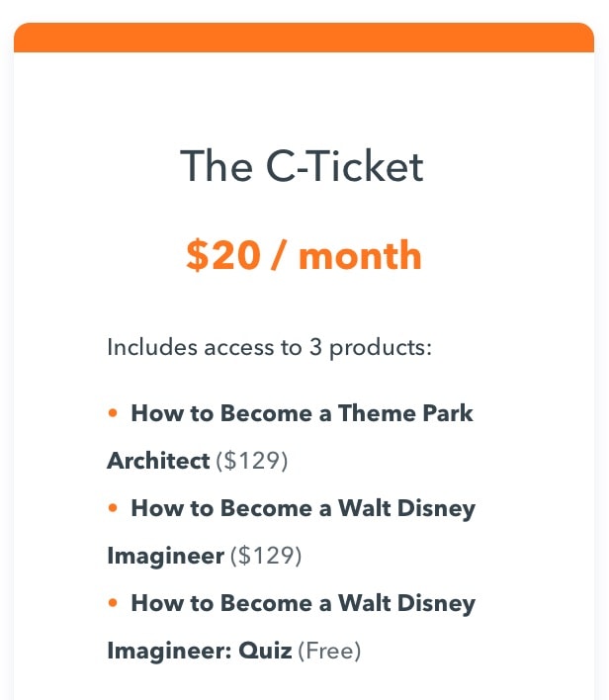Click the "Includes access to" text

coord(205,347)
